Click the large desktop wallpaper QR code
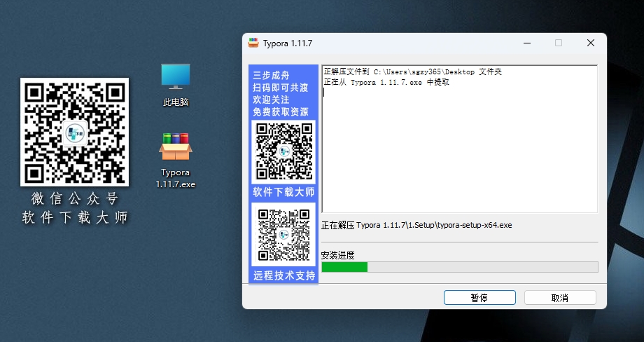The height and width of the screenshot is (342, 644). click(x=74, y=132)
